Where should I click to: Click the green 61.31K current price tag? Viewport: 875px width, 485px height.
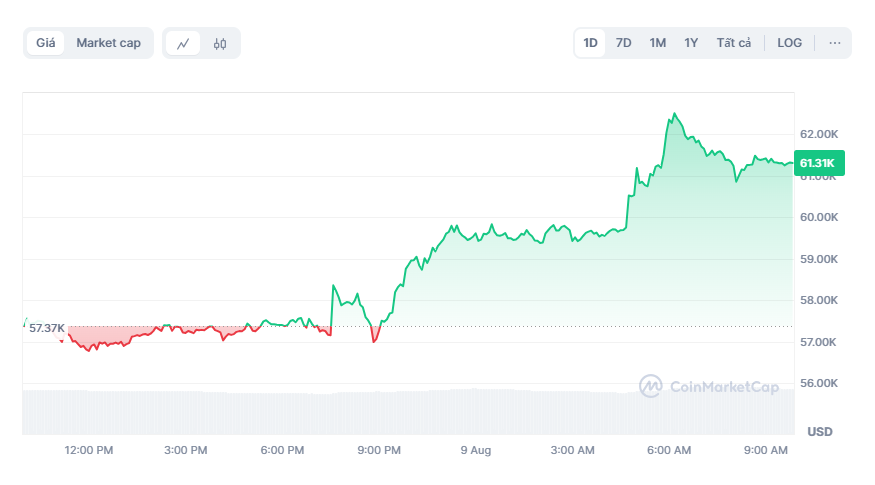click(819, 163)
